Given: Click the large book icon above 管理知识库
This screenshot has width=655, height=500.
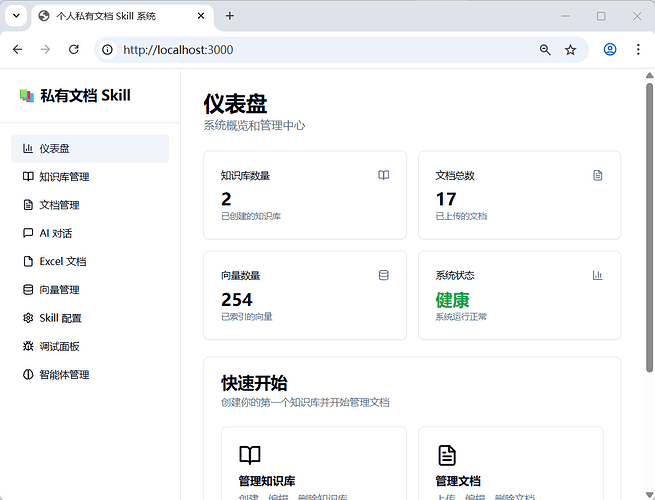Looking at the screenshot, I should coord(250,455).
